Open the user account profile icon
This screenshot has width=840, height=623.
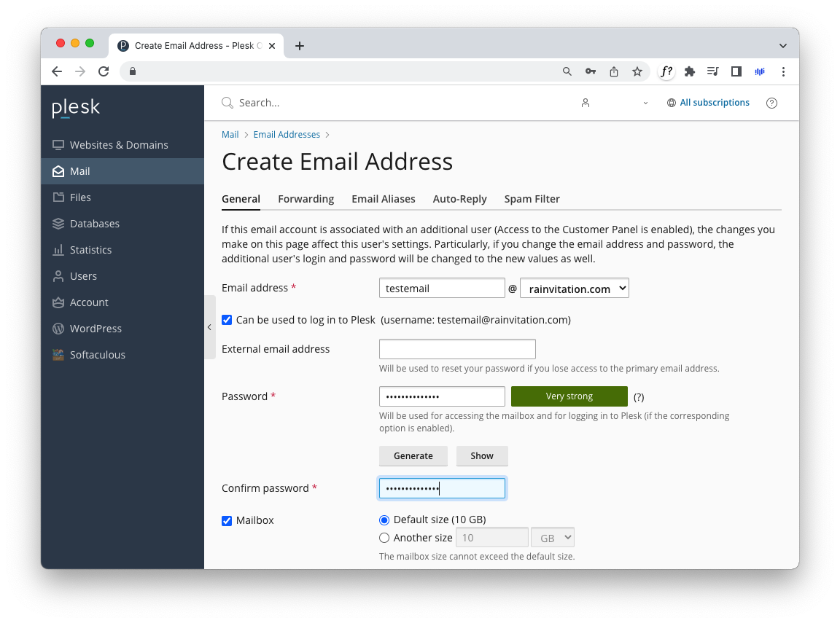tap(585, 103)
